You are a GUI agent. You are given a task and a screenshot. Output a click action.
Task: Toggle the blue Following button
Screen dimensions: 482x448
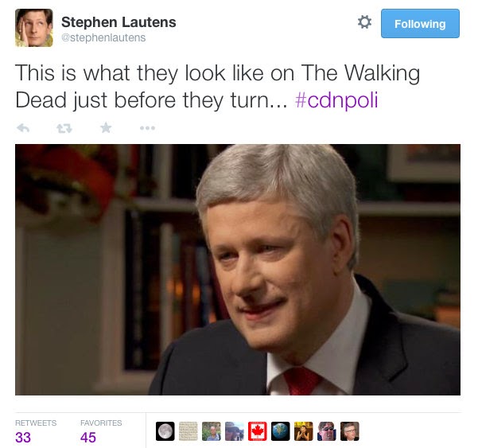coord(420,24)
